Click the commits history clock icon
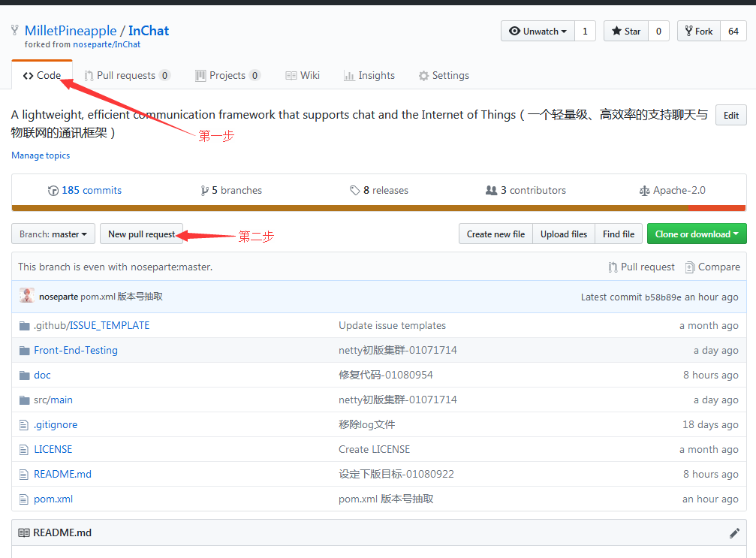The height and width of the screenshot is (558, 756). click(x=53, y=191)
